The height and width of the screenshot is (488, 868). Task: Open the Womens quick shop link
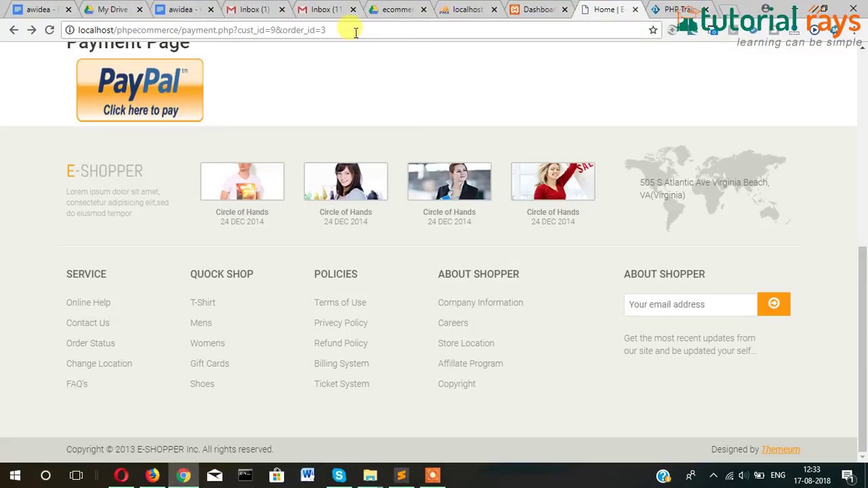[x=207, y=343]
